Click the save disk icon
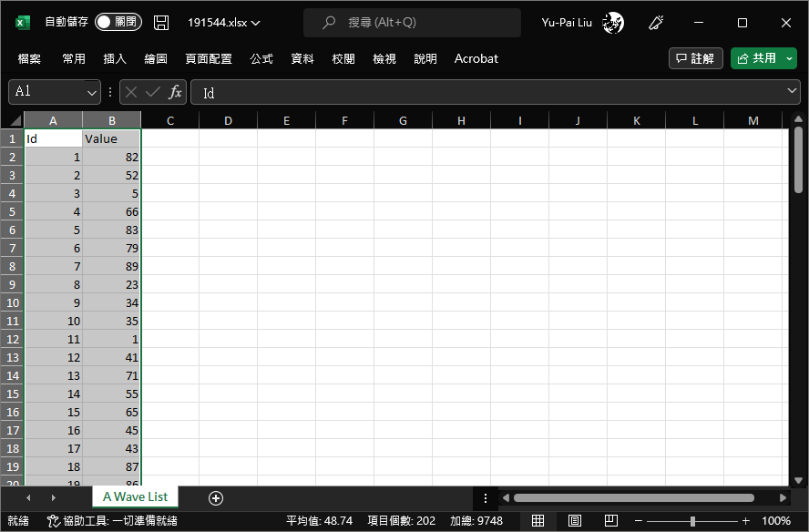The height and width of the screenshot is (532, 809). (x=161, y=23)
